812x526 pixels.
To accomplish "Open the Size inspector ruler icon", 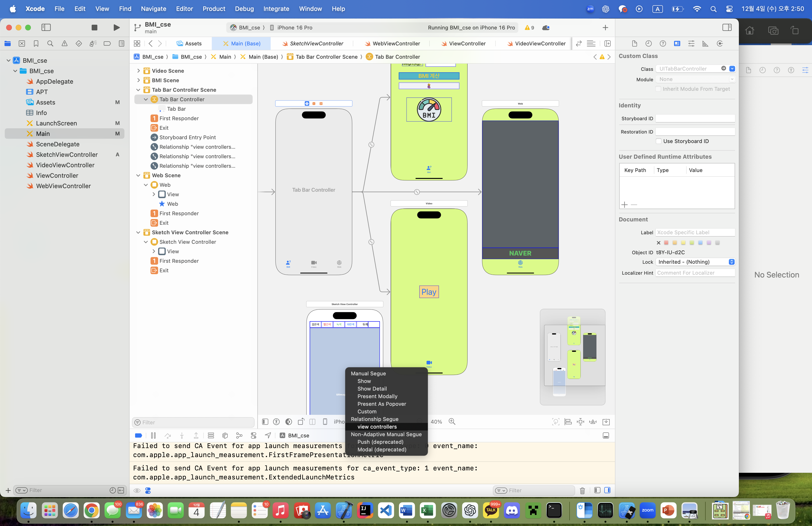I will click(705, 43).
